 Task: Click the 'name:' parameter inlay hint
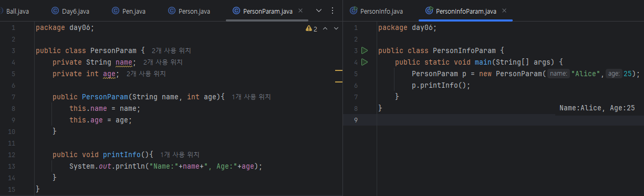coord(558,74)
